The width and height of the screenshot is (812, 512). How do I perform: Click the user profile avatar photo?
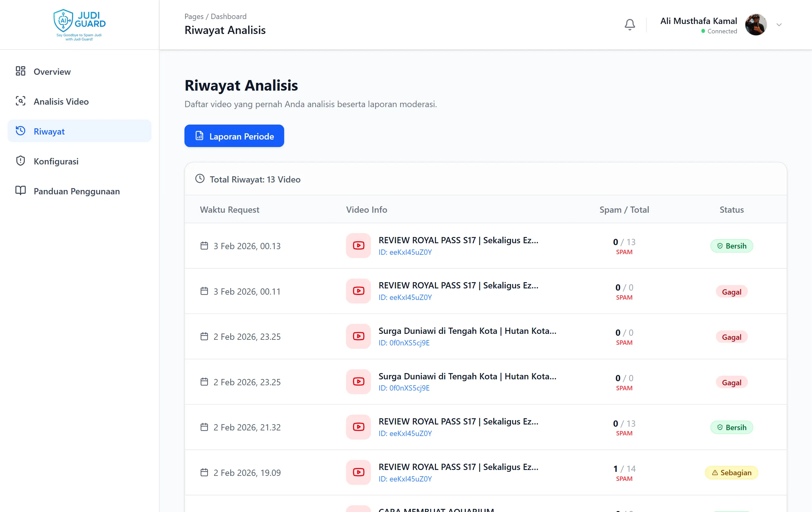pyautogui.click(x=756, y=25)
